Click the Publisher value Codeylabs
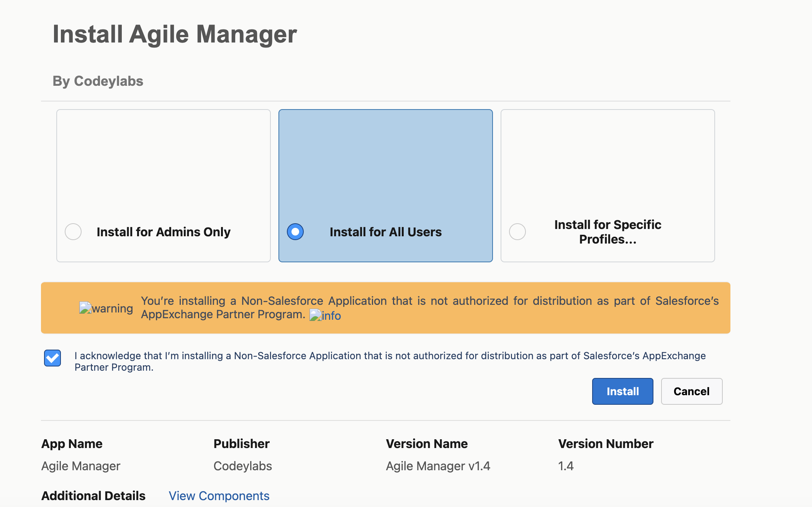 [x=243, y=466]
